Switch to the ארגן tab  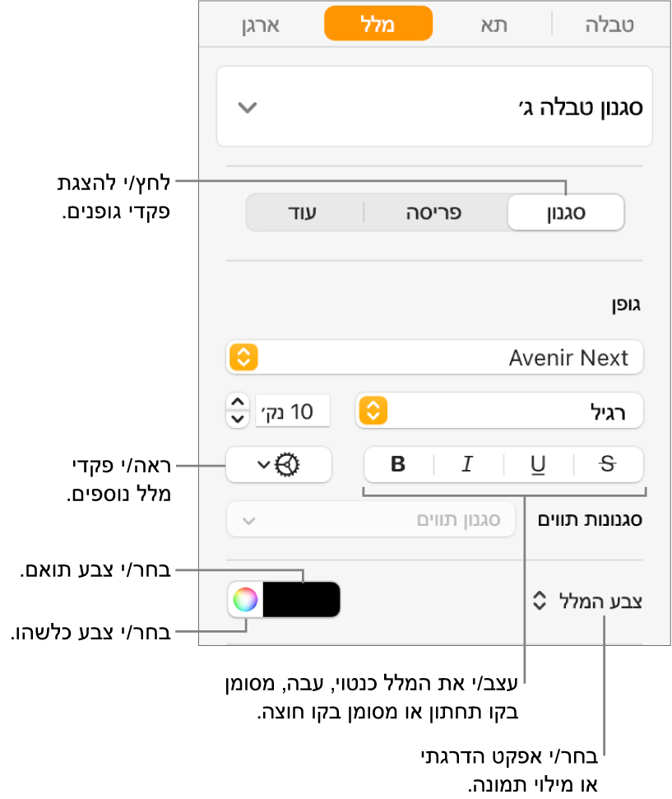(260, 24)
